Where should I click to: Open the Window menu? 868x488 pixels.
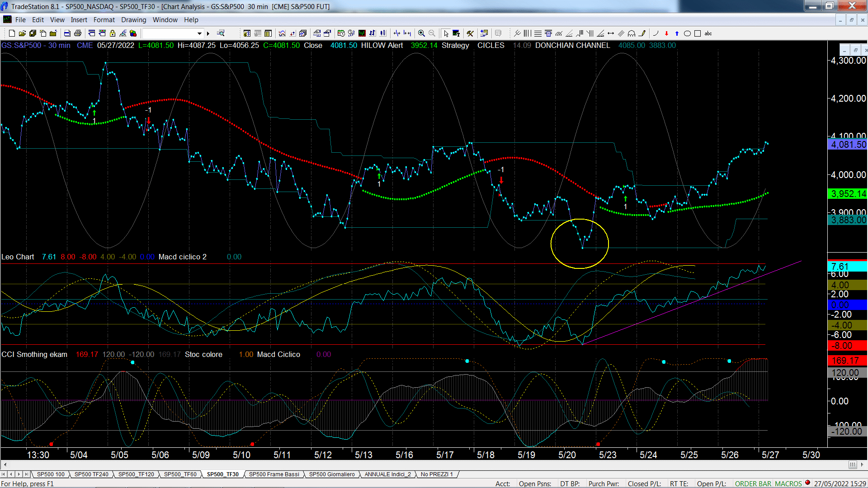(165, 19)
